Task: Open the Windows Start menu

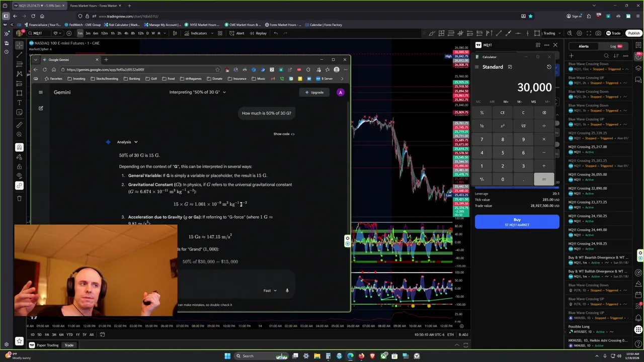Action: [x=227, y=356]
